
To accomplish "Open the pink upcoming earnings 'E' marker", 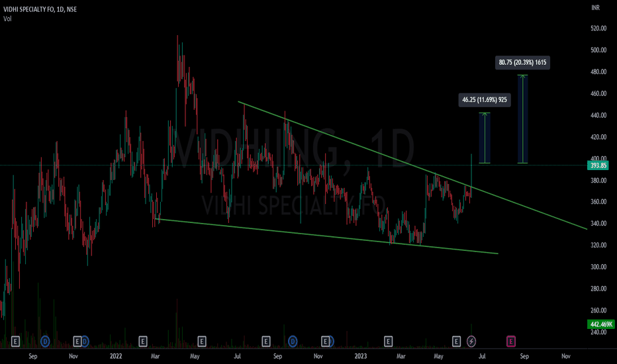I will [x=511, y=341].
